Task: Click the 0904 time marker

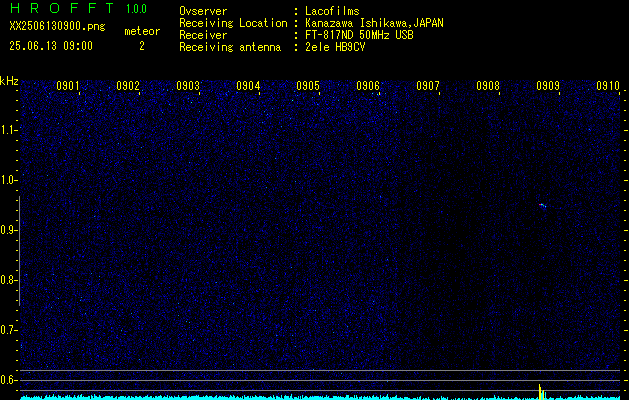Action: (x=248, y=86)
